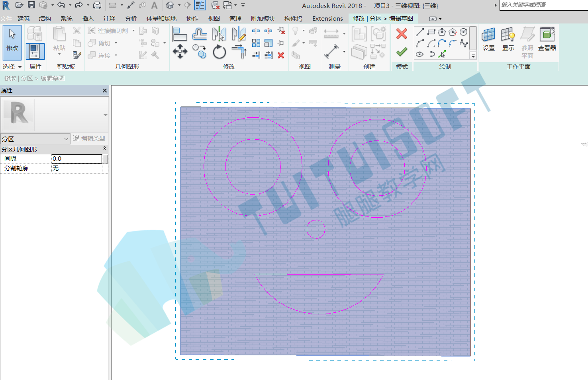Select the Copy tool
The image size is (588, 380).
pyautogui.click(x=199, y=51)
